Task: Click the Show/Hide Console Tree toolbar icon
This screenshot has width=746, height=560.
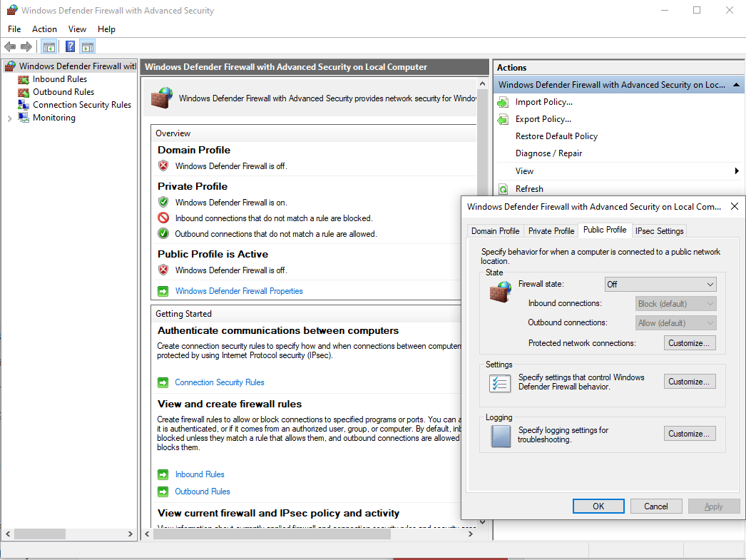Action: pyautogui.click(x=48, y=47)
